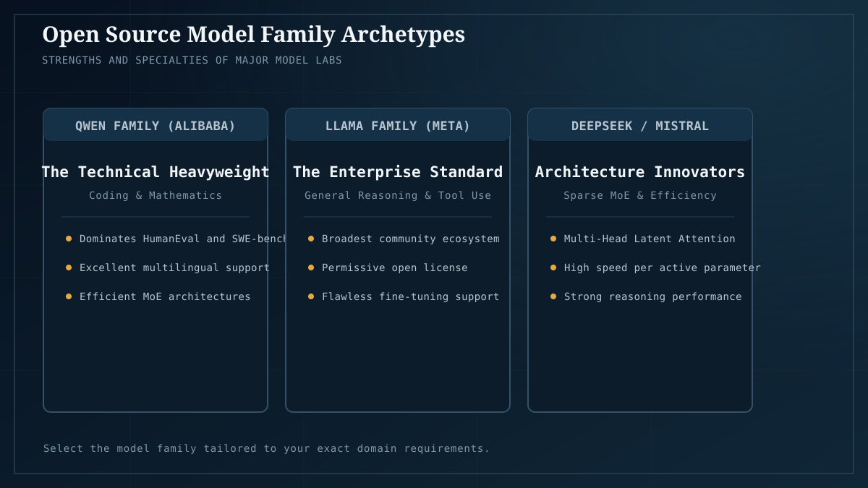The height and width of the screenshot is (488, 868).
Task: Click the subtitle about strengths and specialties
Action: [x=192, y=60]
